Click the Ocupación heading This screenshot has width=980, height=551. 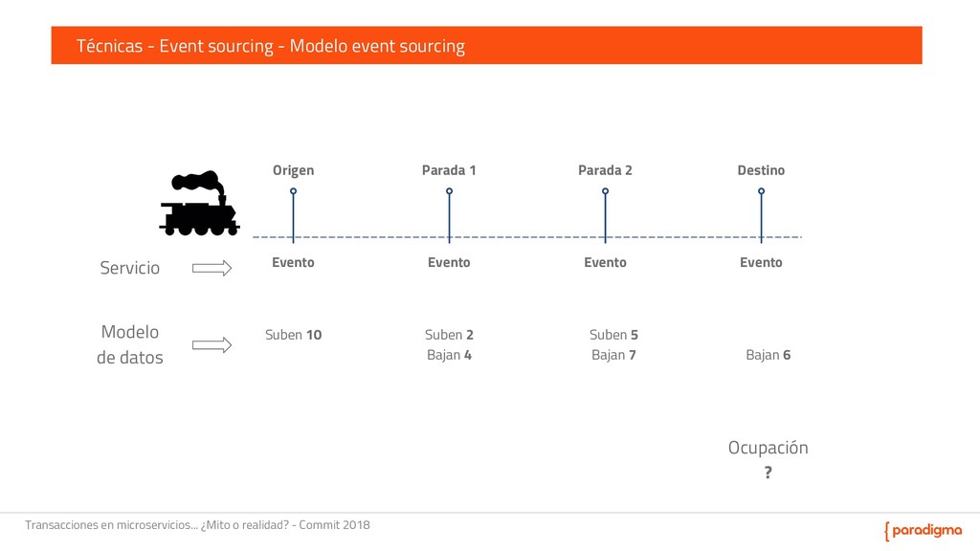[768, 448]
